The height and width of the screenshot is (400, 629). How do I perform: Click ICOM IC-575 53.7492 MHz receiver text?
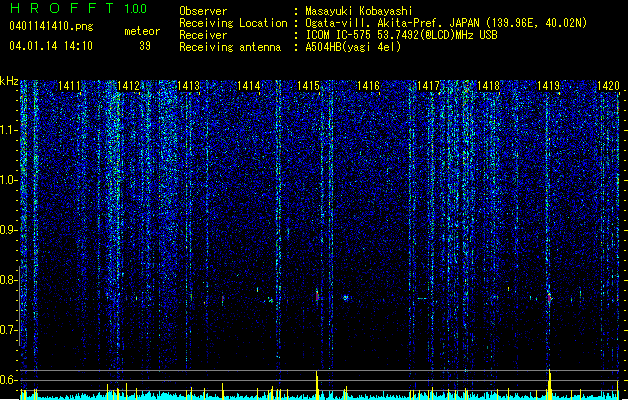402,35
